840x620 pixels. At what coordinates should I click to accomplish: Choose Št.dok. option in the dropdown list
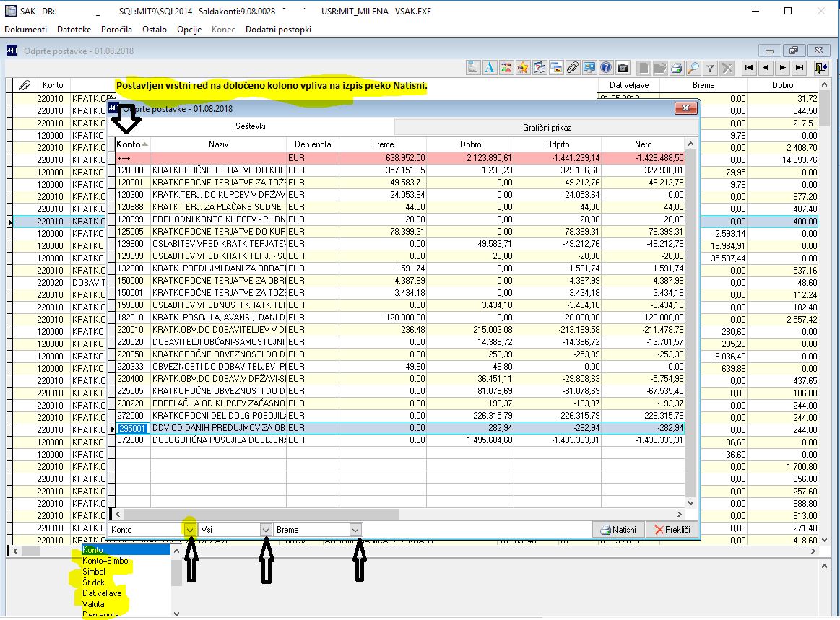pyautogui.click(x=95, y=582)
